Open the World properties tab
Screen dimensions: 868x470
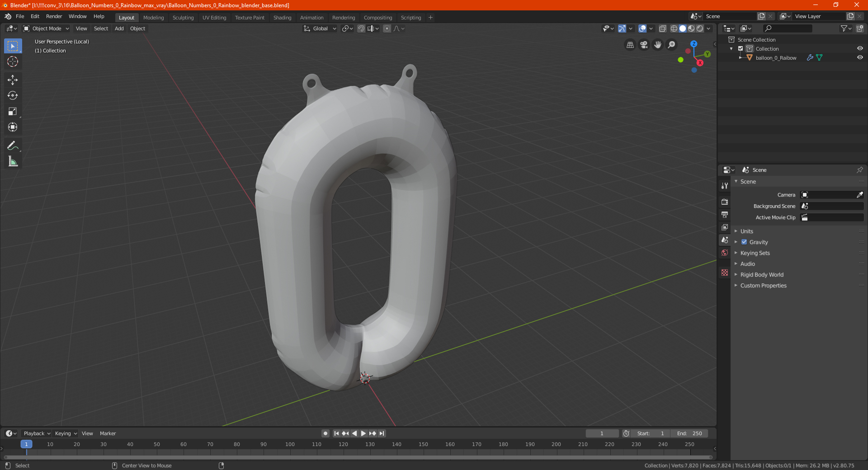point(725,253)
